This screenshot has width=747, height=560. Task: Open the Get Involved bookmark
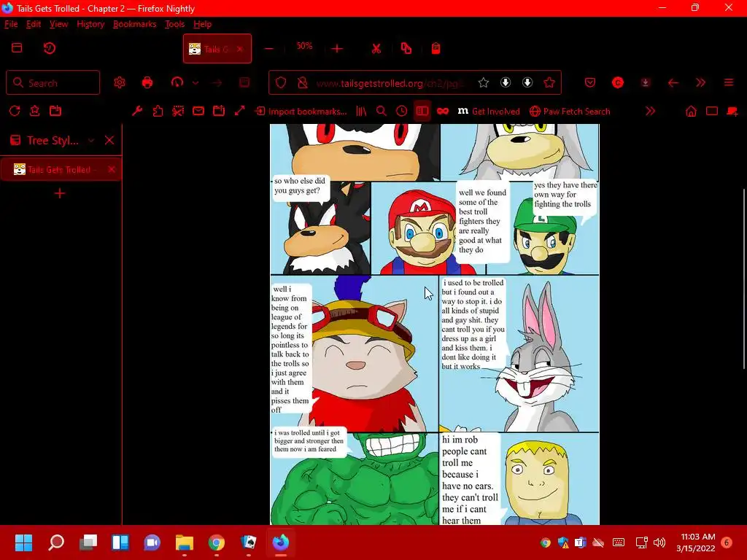point(489,112)
